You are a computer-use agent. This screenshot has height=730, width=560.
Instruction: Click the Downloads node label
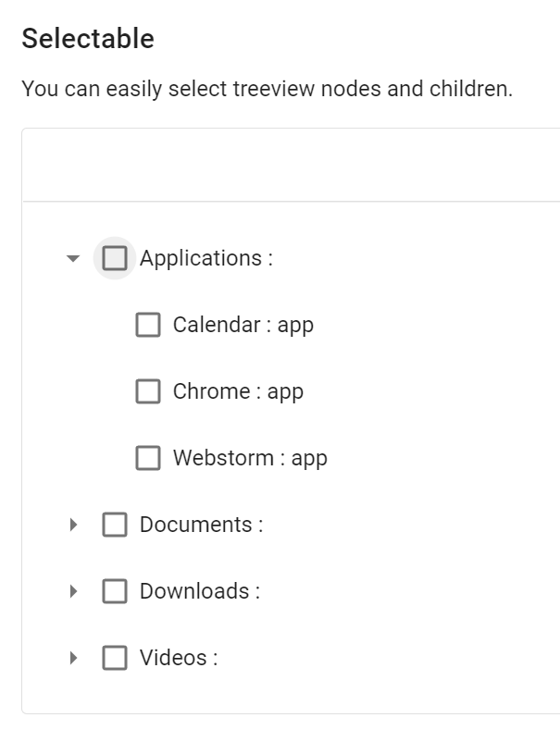199,591
